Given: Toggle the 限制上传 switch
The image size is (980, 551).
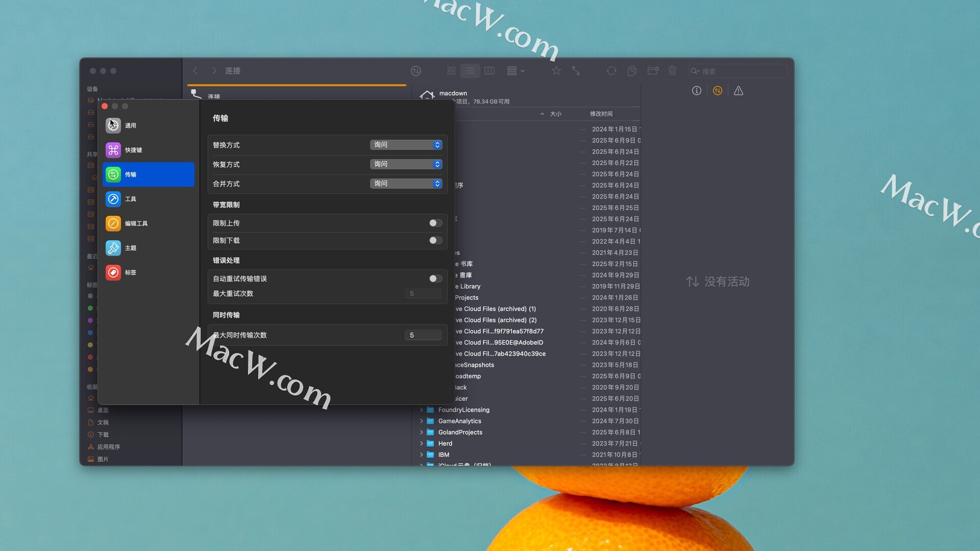Looking at the screenshot, I should pos(435,223).
